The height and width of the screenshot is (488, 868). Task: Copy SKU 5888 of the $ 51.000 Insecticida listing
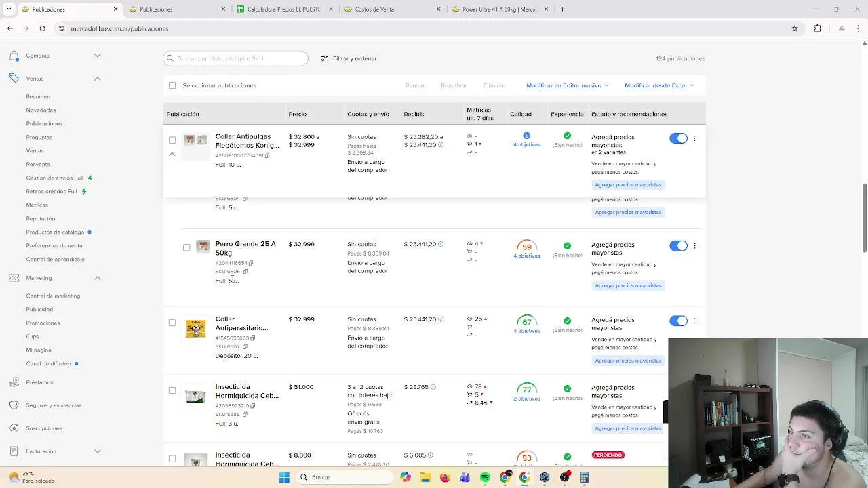point(245,414)
